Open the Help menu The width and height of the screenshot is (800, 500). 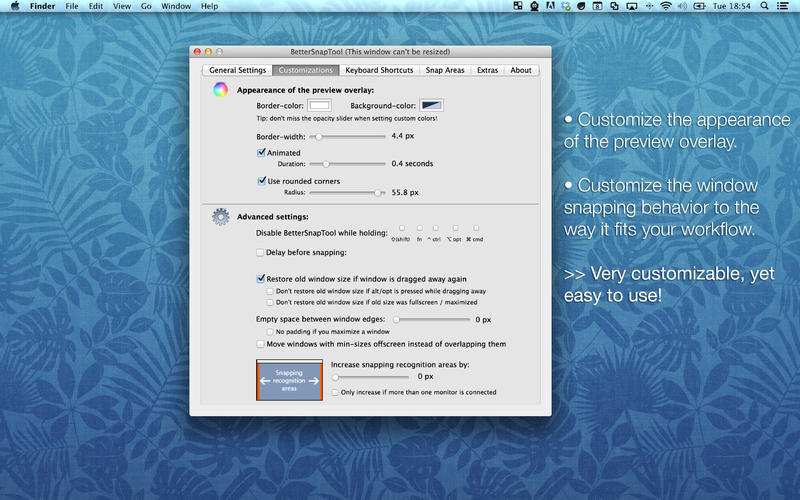click(209, 6)
